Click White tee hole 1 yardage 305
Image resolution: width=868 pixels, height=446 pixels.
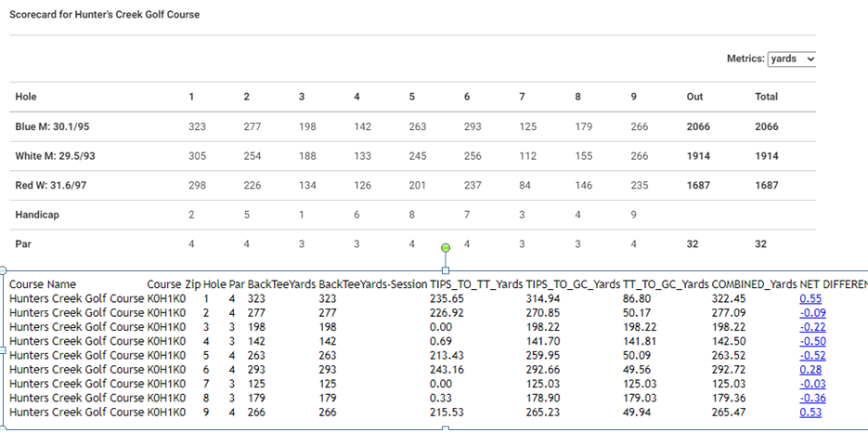coord(197,156)
